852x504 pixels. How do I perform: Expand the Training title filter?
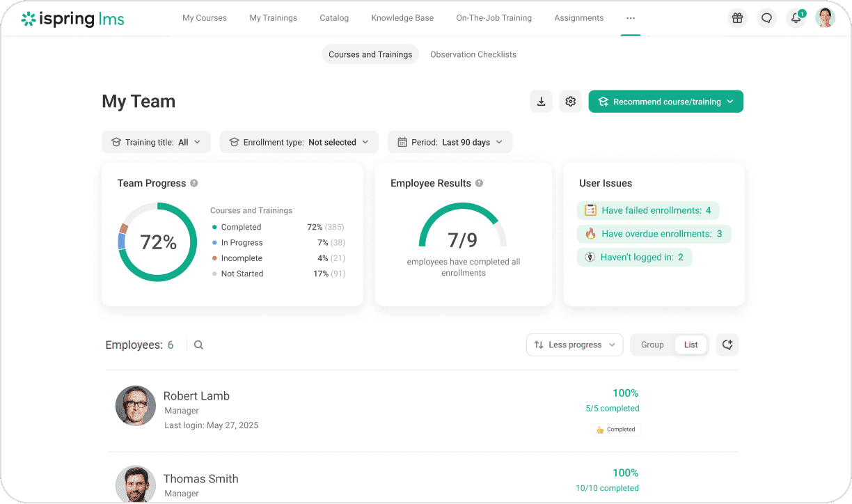[156, 142]
